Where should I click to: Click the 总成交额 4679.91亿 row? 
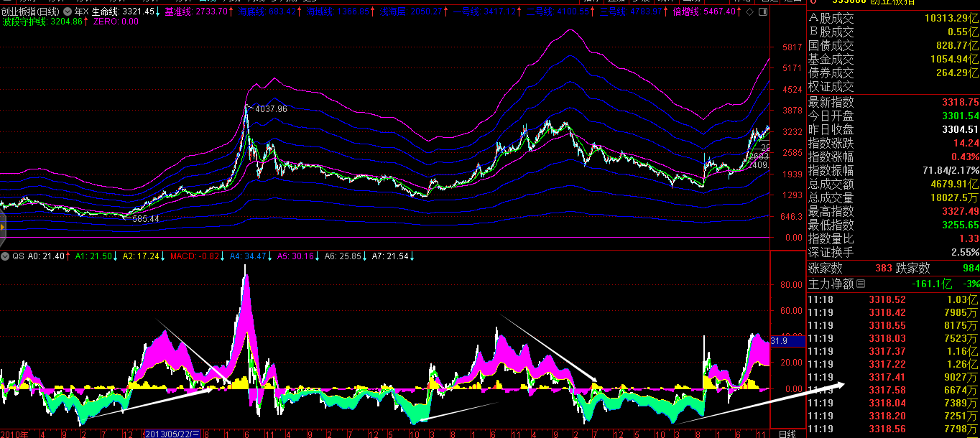[893, 184]
